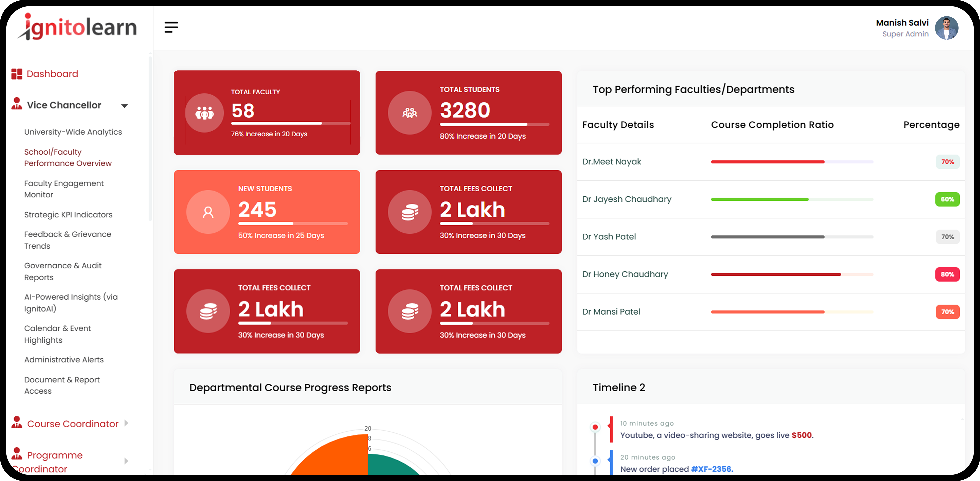Expand the Programme Coordinator submenu arrow

(x=126, y=461)
